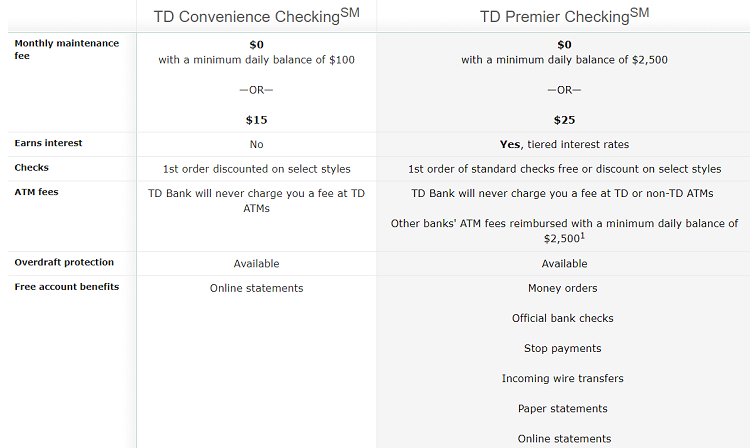
Task: Click the Earns interest row label
Action: pyautogui.click(x=48, y=143)
